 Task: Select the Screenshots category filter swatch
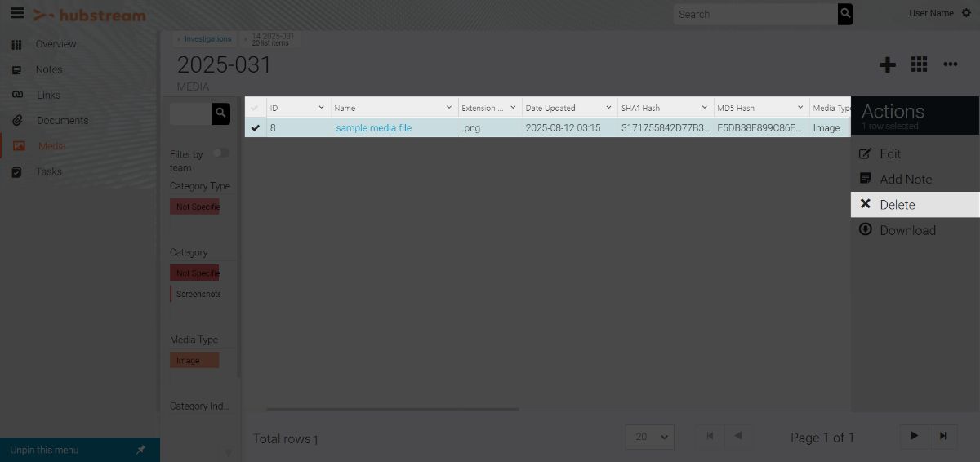196,294
